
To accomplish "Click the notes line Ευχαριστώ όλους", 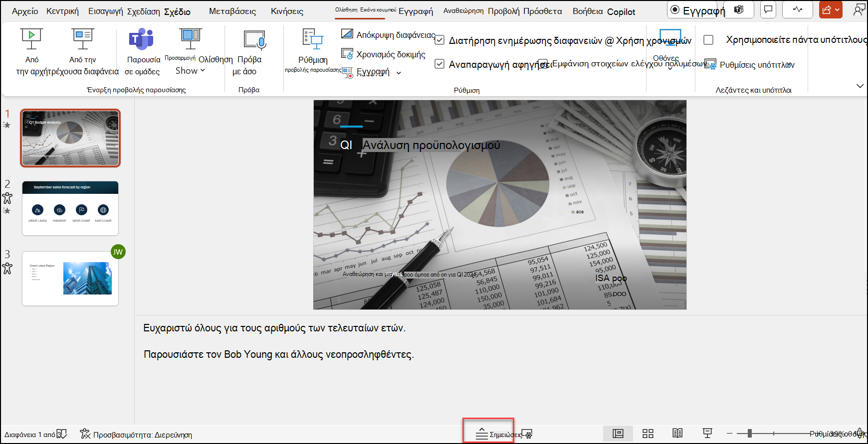I will click(274, 328).
